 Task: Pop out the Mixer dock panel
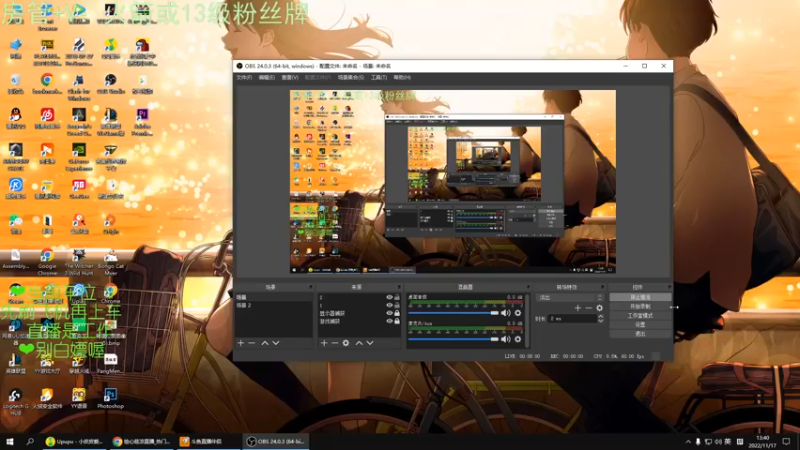tap(528, 287)
